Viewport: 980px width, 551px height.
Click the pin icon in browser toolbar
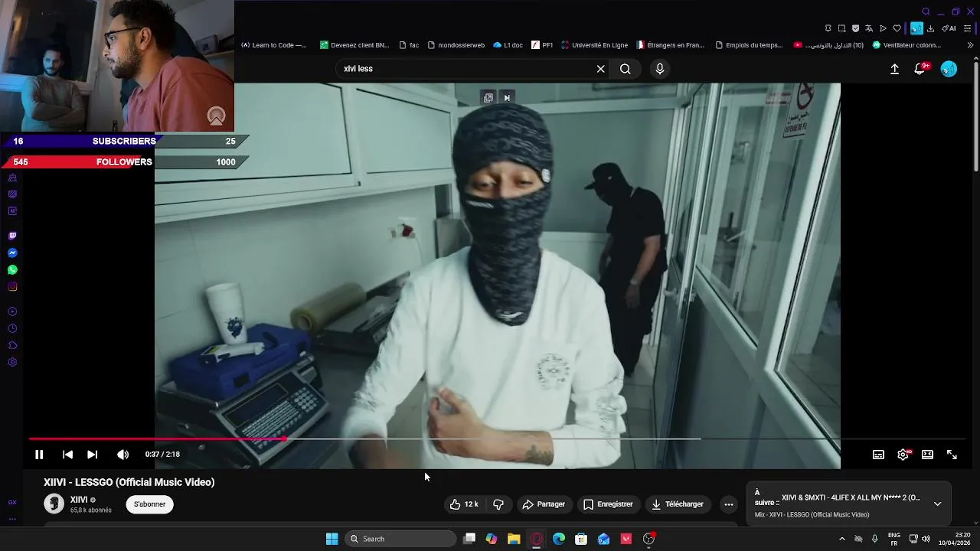828,28
